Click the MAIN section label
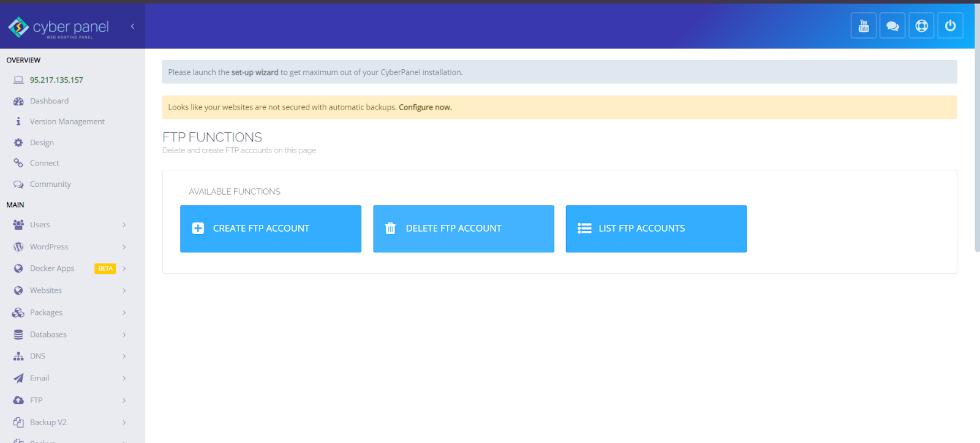 [x=15, y=205]
